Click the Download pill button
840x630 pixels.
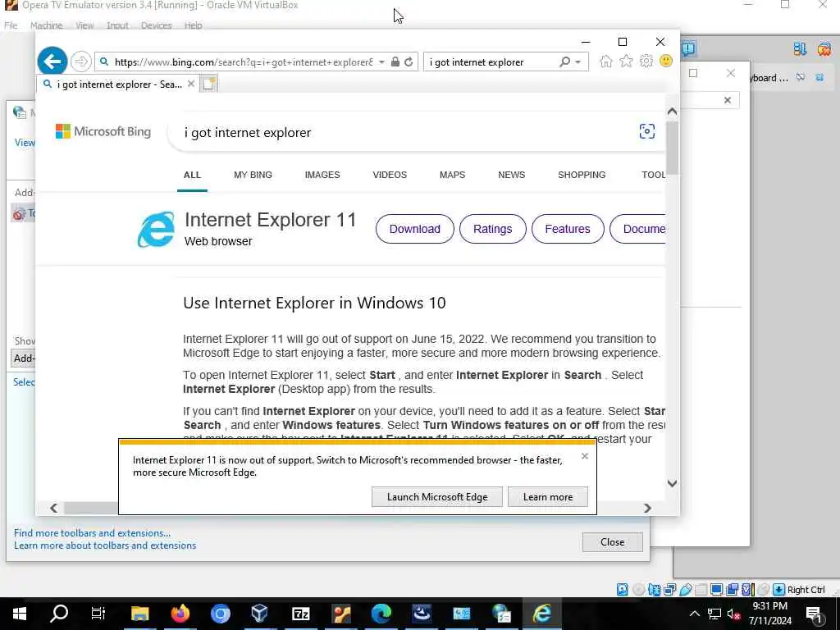click(414, 229)
